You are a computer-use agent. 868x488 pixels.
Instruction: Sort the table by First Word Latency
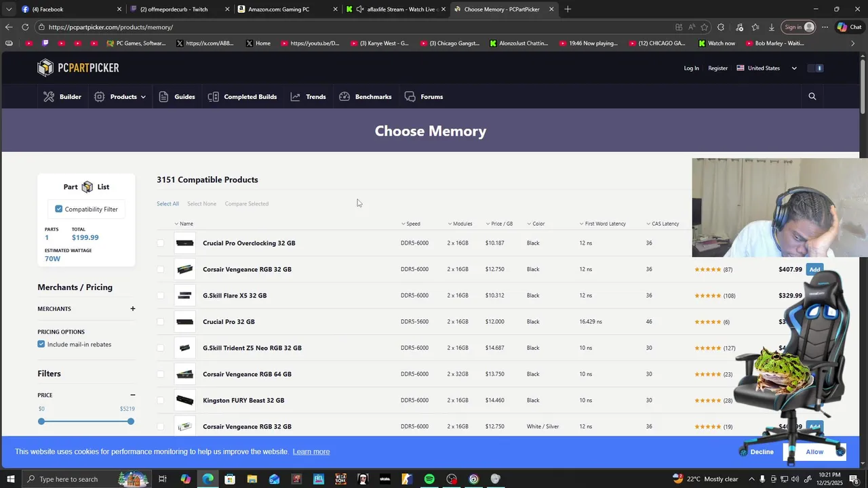[603, 224]
